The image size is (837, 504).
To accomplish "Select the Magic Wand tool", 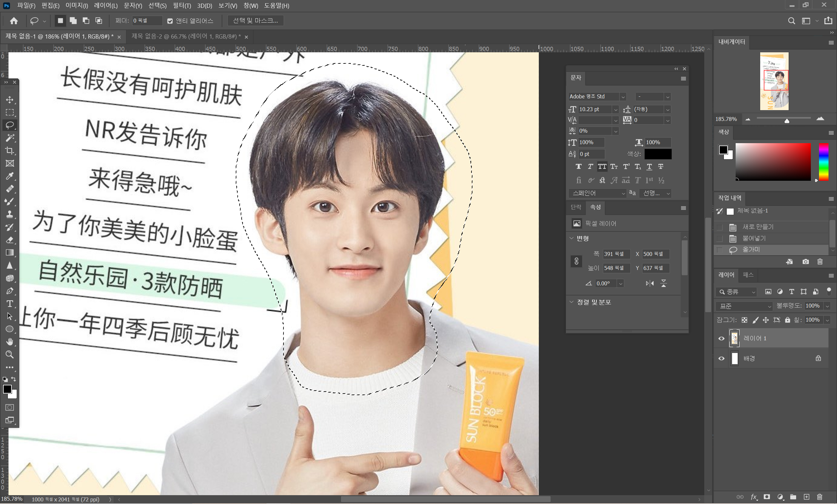I will pyautogui.click(x=9, y=138).
